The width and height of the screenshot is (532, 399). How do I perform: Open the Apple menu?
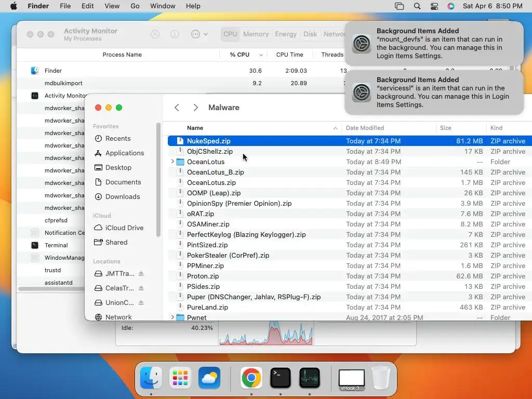pos(14,6)
